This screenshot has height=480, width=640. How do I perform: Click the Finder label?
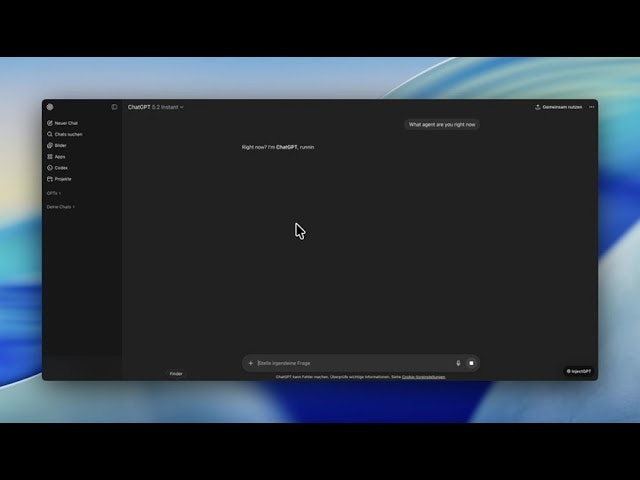point(176,373)
